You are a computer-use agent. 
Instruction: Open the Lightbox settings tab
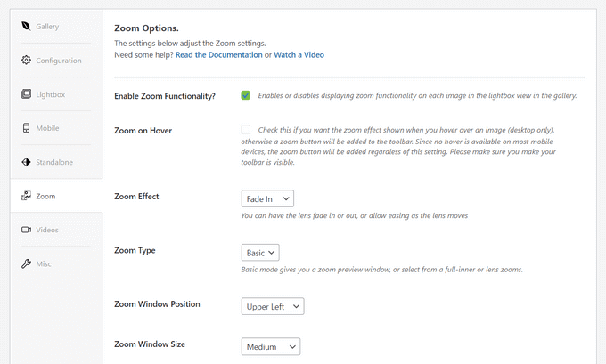click(56, 94)
